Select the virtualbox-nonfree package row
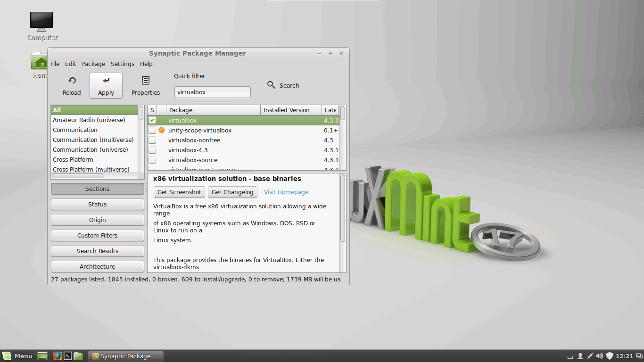 pyautogui.click(x=243, y=140)
